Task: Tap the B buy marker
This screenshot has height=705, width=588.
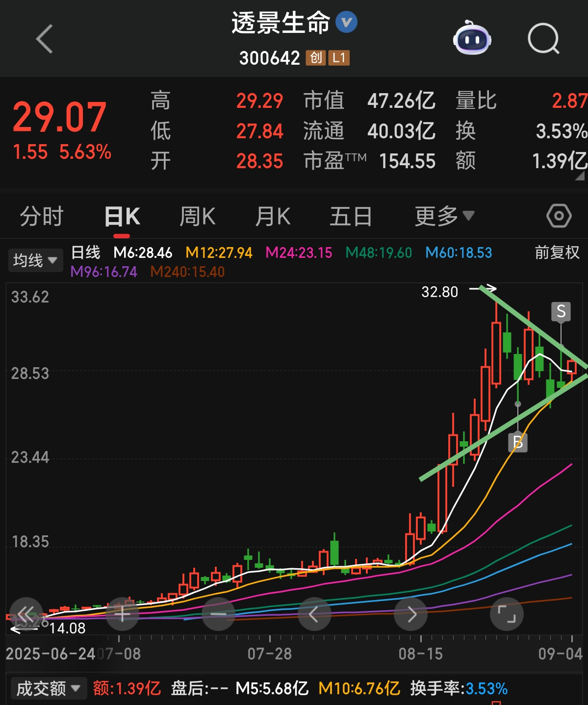Action: click(x=517, y=442)
